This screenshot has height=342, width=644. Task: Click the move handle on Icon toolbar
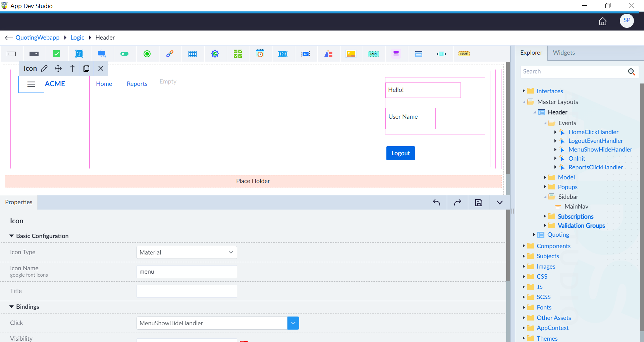click(x=58, y=68)
